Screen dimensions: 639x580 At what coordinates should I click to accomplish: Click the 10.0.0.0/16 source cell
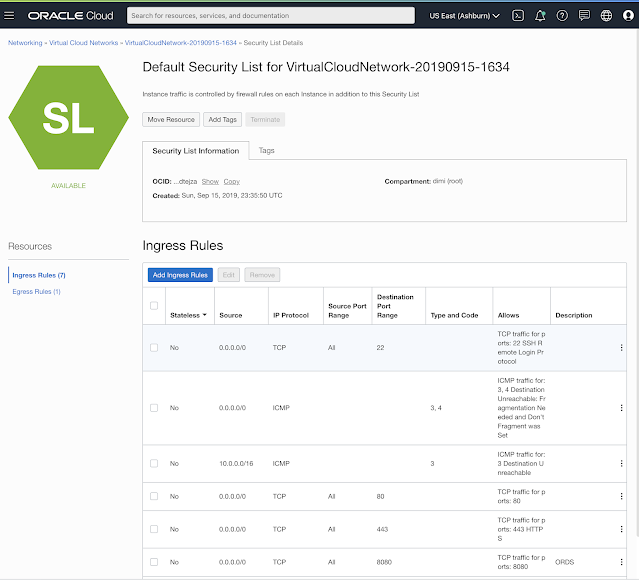tap(236, 463)
